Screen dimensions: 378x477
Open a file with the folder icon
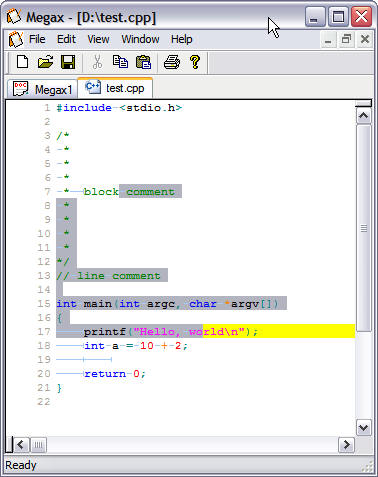tap(45, 62)
